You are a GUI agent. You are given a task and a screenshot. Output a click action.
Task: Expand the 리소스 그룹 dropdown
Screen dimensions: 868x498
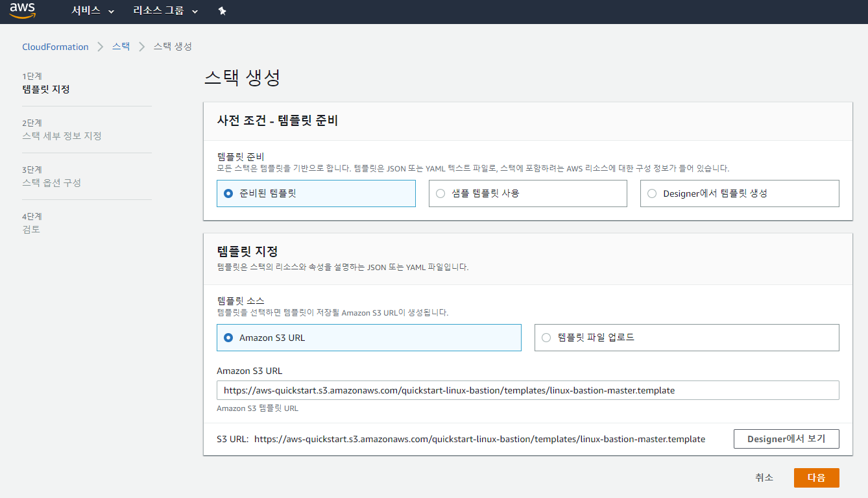click(x=165, y=11)
